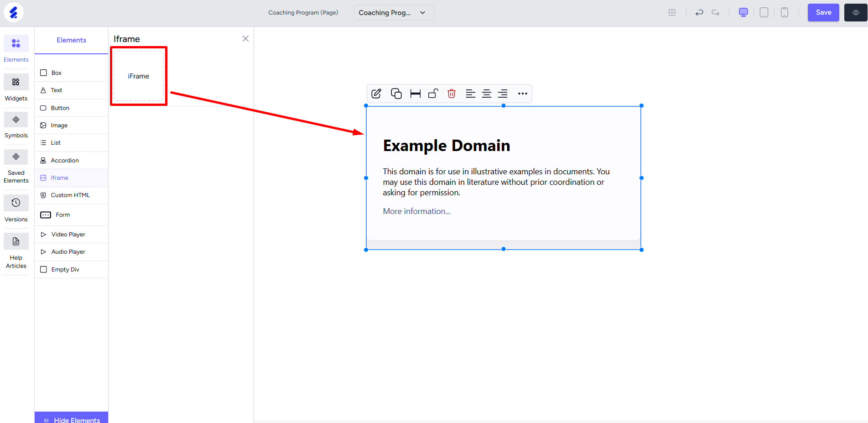This screenshot has width=868, height=423.
Task: Duplicate the selected iframe element
Action: pyautogui.click(x=396, y=94)
